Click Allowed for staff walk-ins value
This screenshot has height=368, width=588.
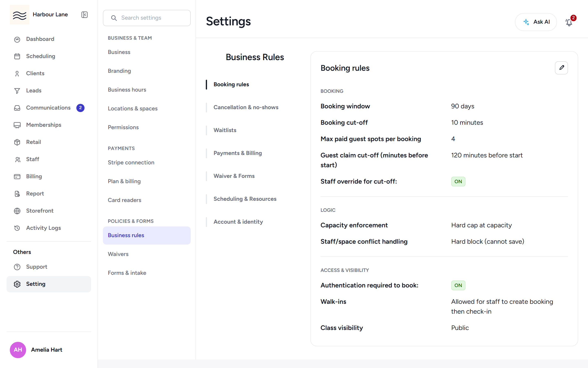(x=502, y=306)
